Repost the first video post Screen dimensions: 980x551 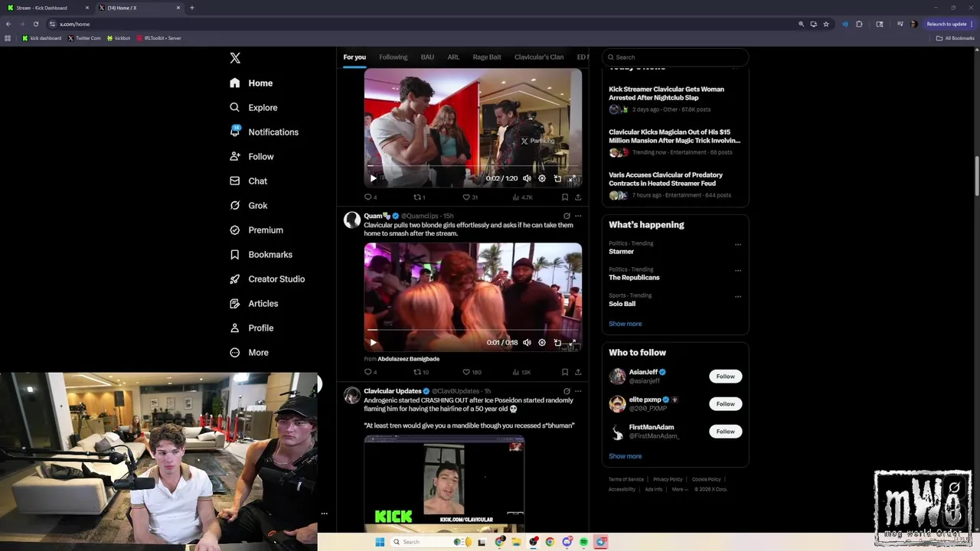click(420, 197)
